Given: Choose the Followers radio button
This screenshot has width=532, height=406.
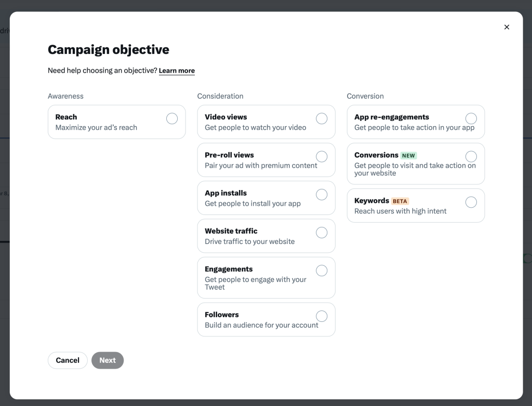Looking at the screenshot, I should (322, 316).
